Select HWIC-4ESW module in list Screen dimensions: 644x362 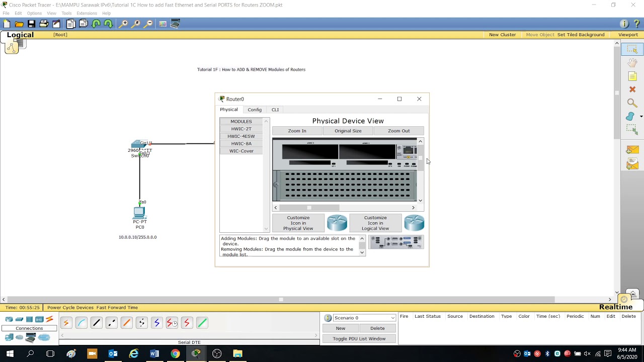tap(242, 136)
